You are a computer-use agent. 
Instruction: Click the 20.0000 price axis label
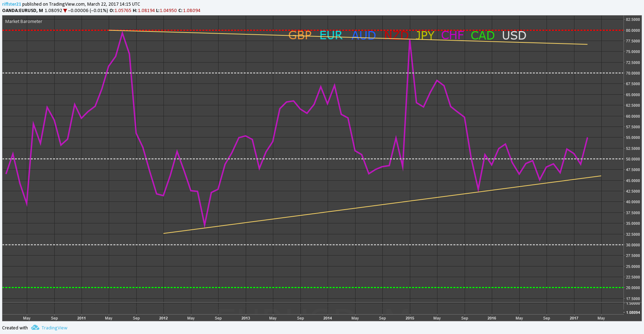[633, 288]
